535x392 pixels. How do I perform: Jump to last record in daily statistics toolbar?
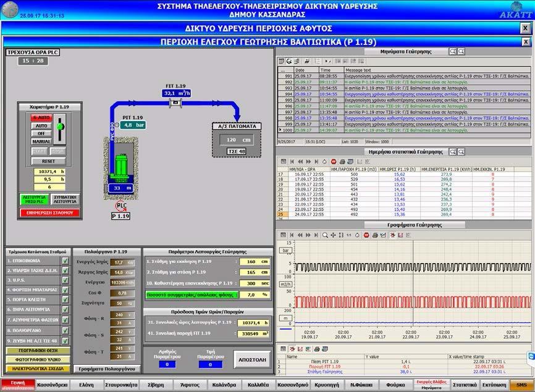317,162
